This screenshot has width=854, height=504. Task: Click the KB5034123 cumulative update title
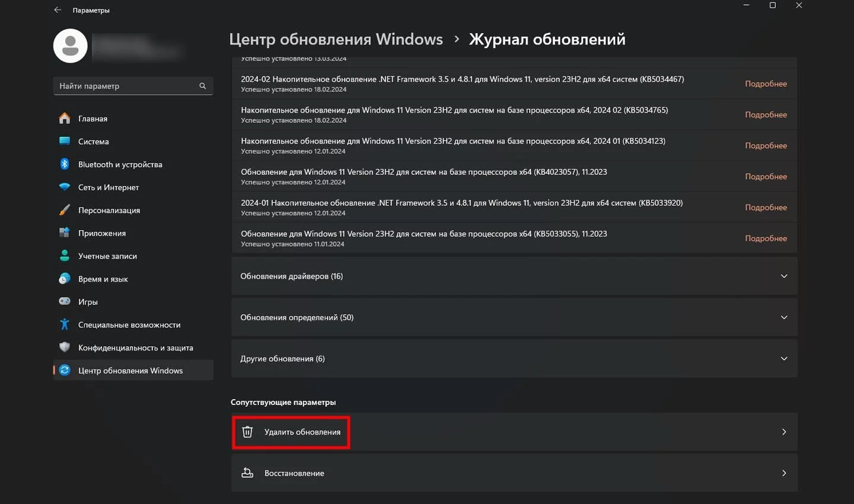point(453,141)
